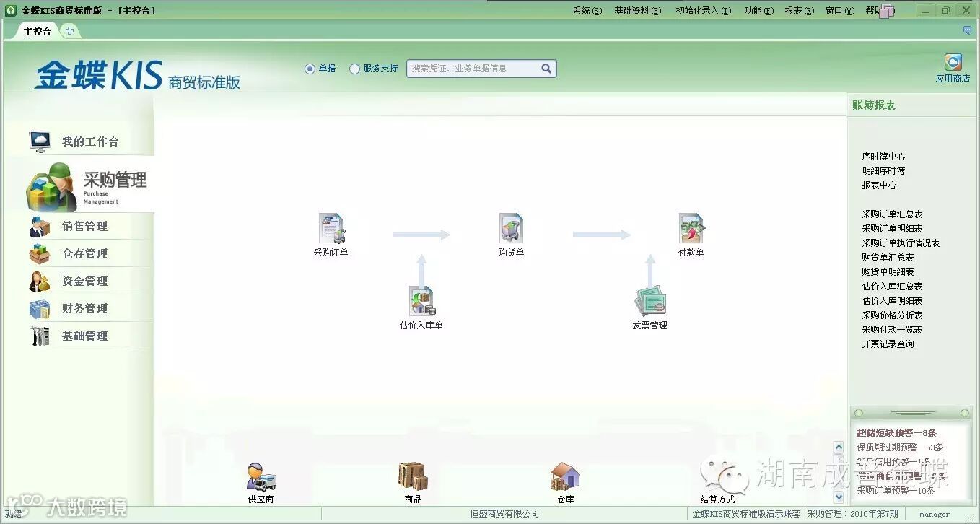
Task: Click the down arrow of the shortcut scroller
Action: click(x=838, y=497)
